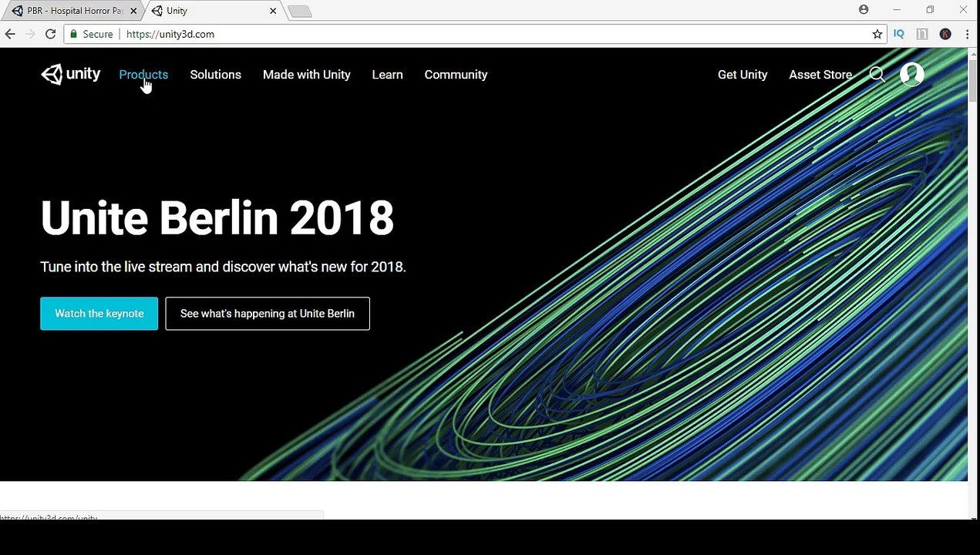Image resolution: width=980 pixels, height=555 pixels.
Task: Reload the page with the refresh icon
Action: pyautogui.click(x=50, y=34)
